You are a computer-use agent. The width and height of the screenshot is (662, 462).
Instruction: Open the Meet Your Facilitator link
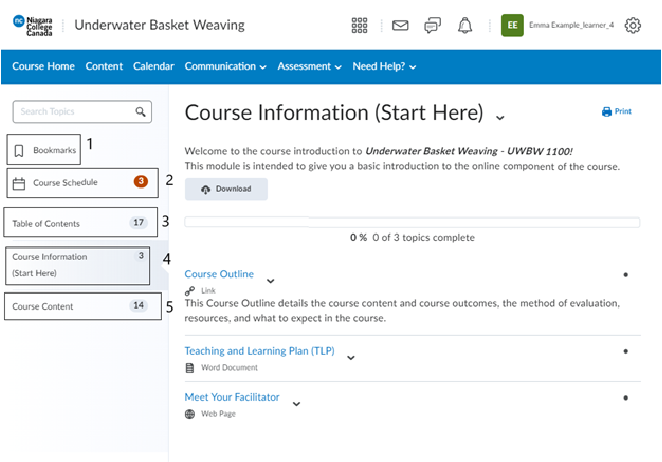coord(232,397)
